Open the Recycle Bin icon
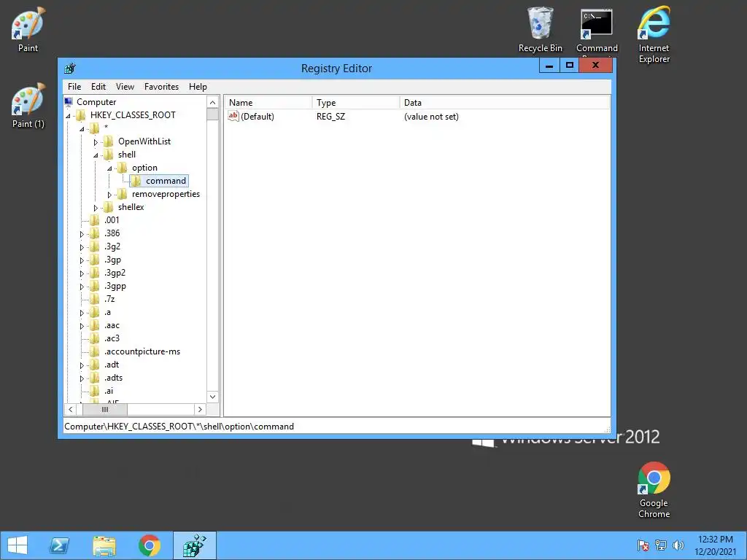This screenshot has width=747, height=560. point(541,29)
